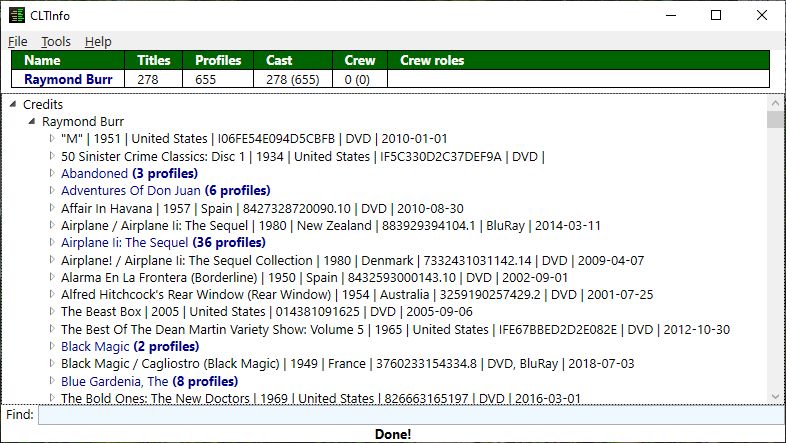Click the Crew value 0 (0) cell

click(x=360, y=79)
